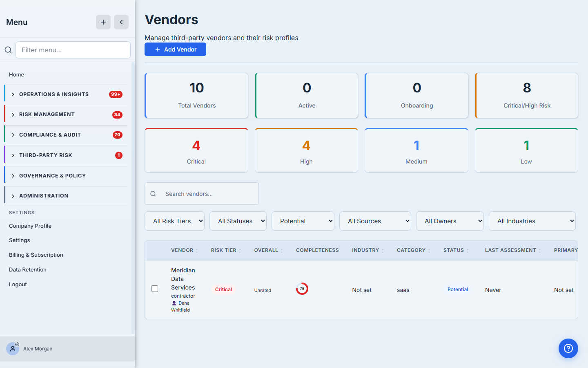Image resolution: width=588 pixels, height=368 pixels.
Task: Click the Never last assessment value
Action: tap(493, 290)
